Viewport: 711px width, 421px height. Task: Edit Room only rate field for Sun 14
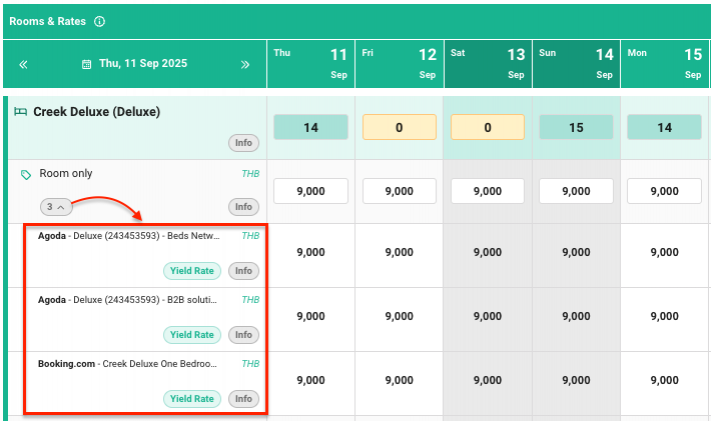pyautogui.click(x=575, y=191)
